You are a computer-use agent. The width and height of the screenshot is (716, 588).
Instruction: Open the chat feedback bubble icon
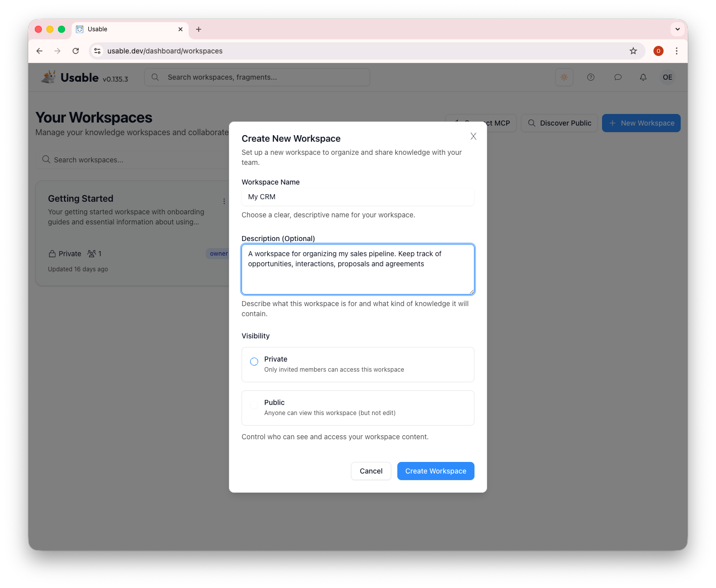coord(618,77)
